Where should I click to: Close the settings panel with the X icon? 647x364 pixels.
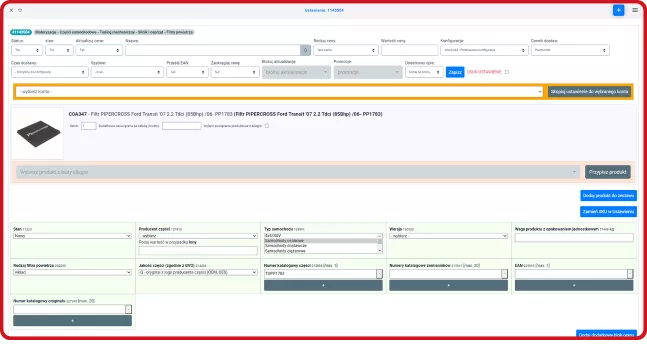tap(11, 10)
